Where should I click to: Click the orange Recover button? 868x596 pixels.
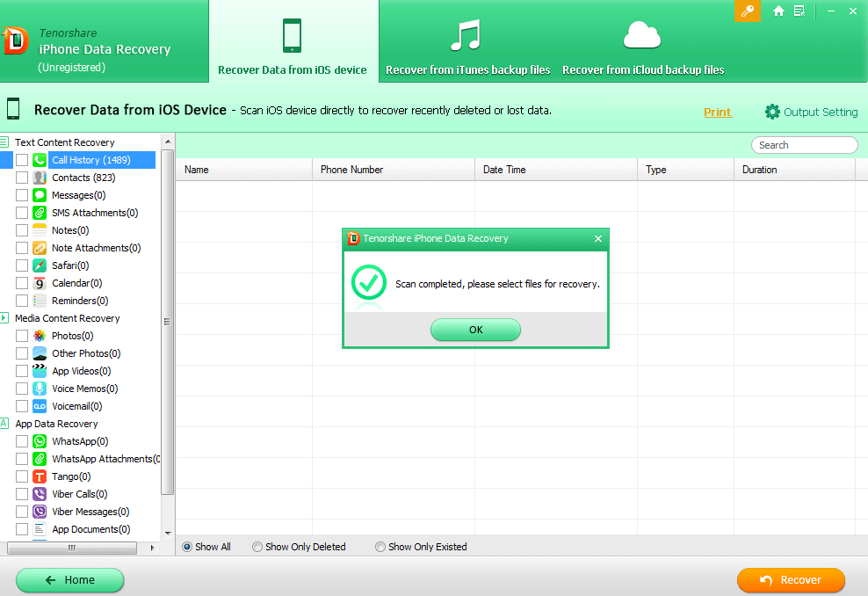tap(791, 580)
